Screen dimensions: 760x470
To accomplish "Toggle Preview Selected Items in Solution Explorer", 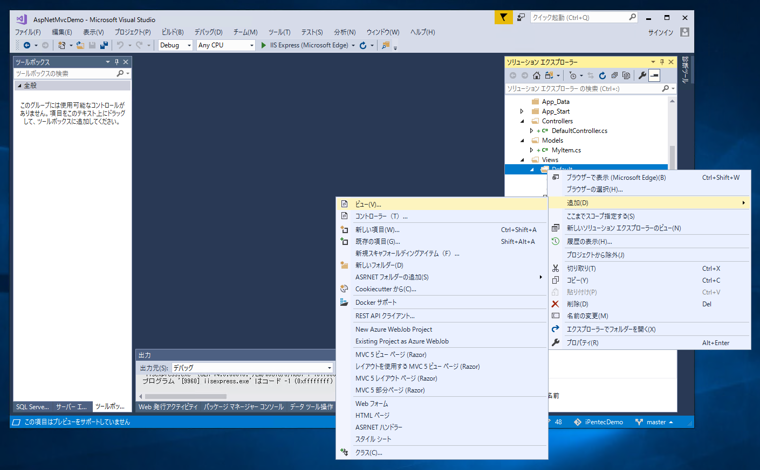I will point(654,76).
